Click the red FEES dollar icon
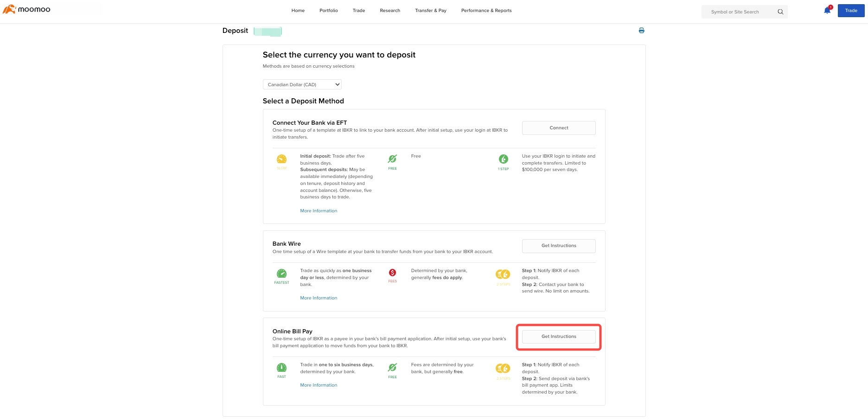Screen dimensions: 868x420 392,273
